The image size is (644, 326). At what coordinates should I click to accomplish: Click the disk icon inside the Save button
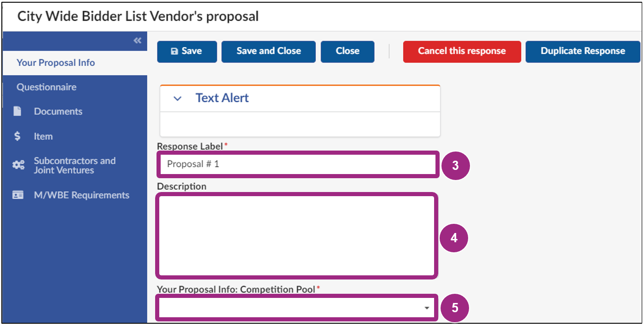(174, 52)
